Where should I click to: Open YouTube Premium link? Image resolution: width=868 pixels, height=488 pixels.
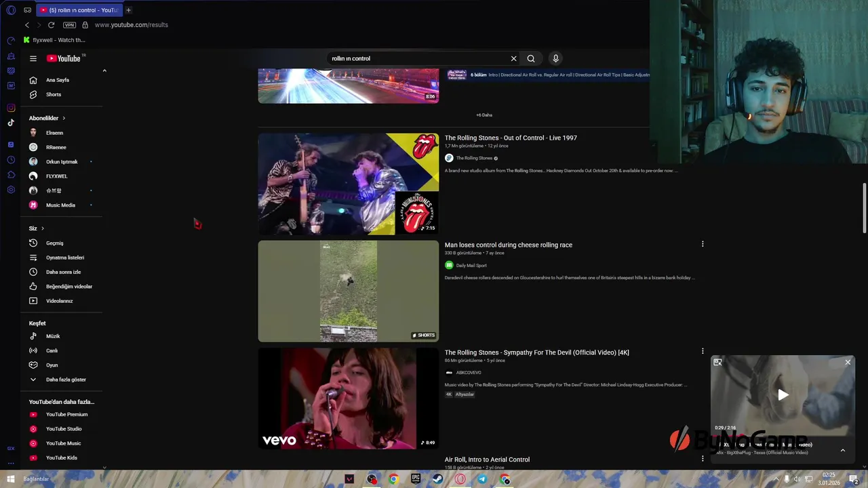61,414
